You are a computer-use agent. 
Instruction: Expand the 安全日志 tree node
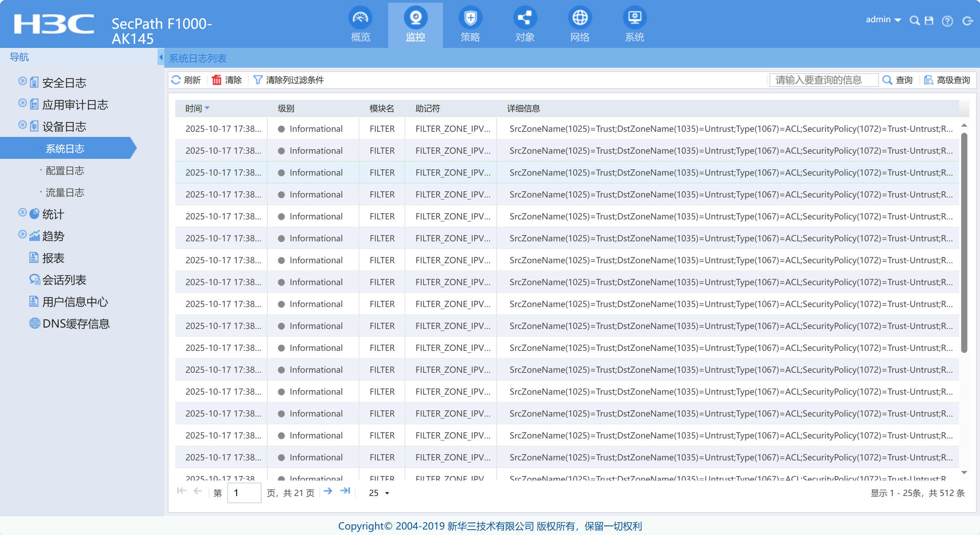point(23,81)
